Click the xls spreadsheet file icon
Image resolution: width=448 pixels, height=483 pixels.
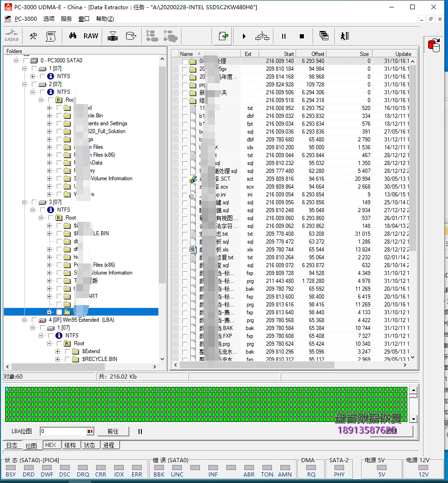click(193, 250)
